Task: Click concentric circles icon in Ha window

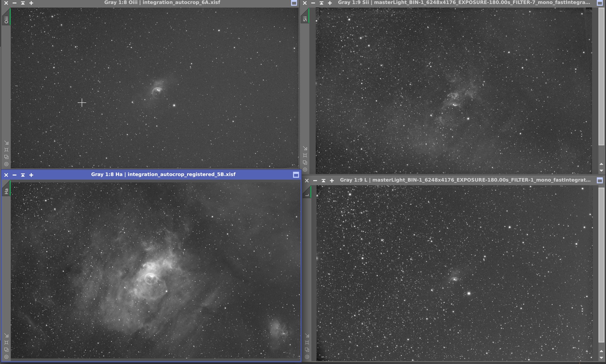Action: click(x=6, y=357)
